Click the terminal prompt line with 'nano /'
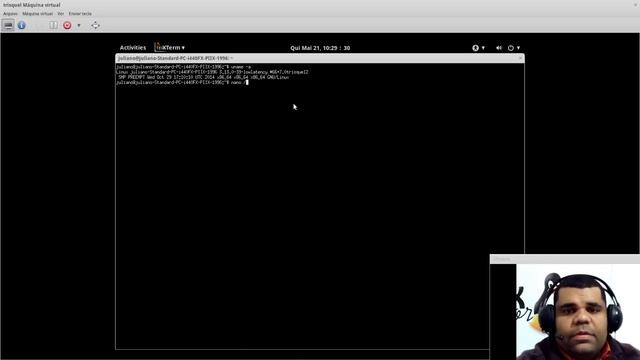This screenshot has width=640, height=360. [182, 82]
